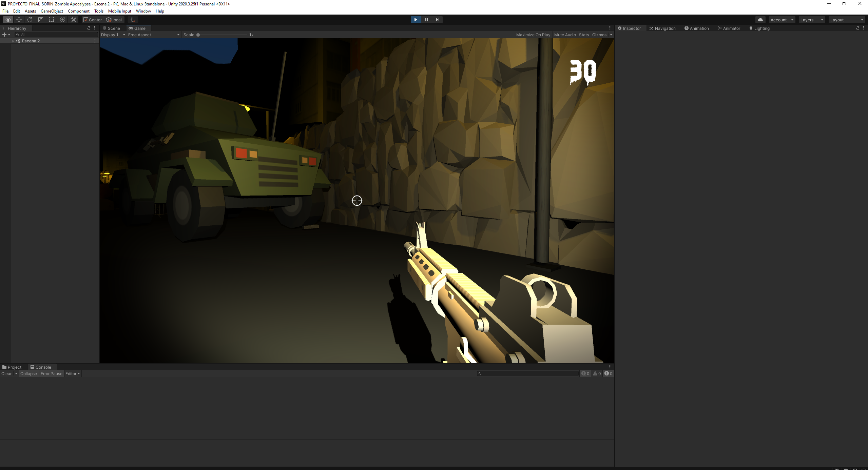This screenshot has height=470, width=868.
Task: Open Gizmos dropdown arrow
Action: pyautogui.click(x=611, y=35)
